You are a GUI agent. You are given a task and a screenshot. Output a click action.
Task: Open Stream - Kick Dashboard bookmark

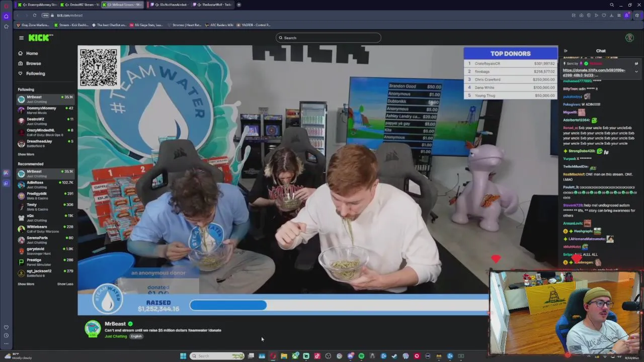tap(71, 25)
